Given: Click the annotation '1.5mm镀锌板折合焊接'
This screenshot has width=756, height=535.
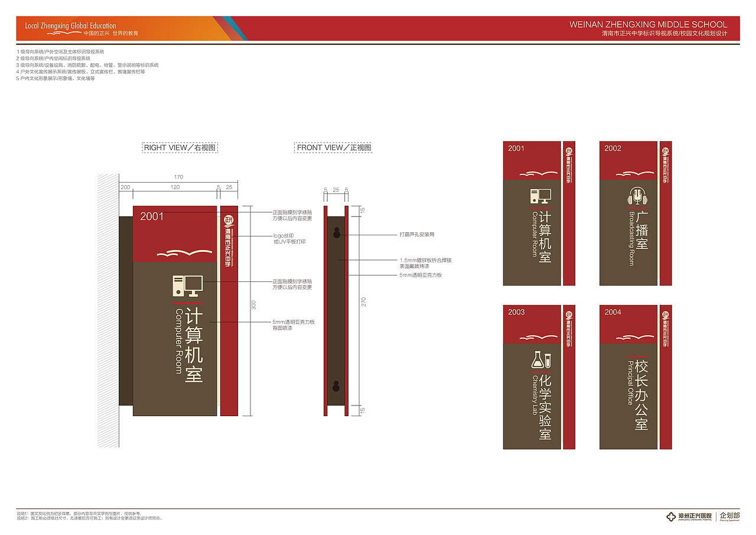Looking at the screenshot, I should pyautogui.click(x=426, y=260).
